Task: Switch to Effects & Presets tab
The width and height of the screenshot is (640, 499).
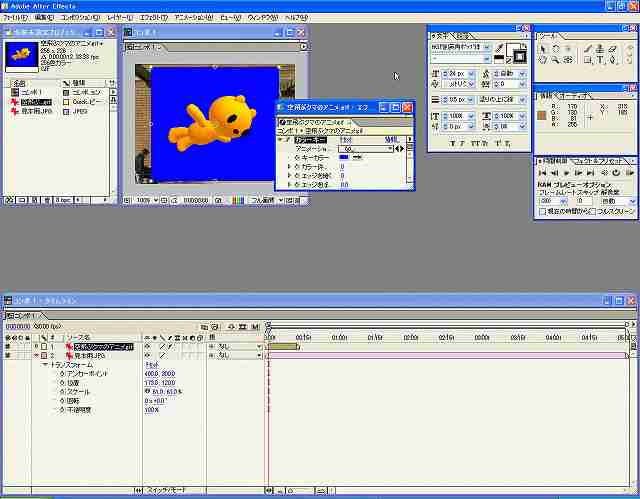Action: 599,161
